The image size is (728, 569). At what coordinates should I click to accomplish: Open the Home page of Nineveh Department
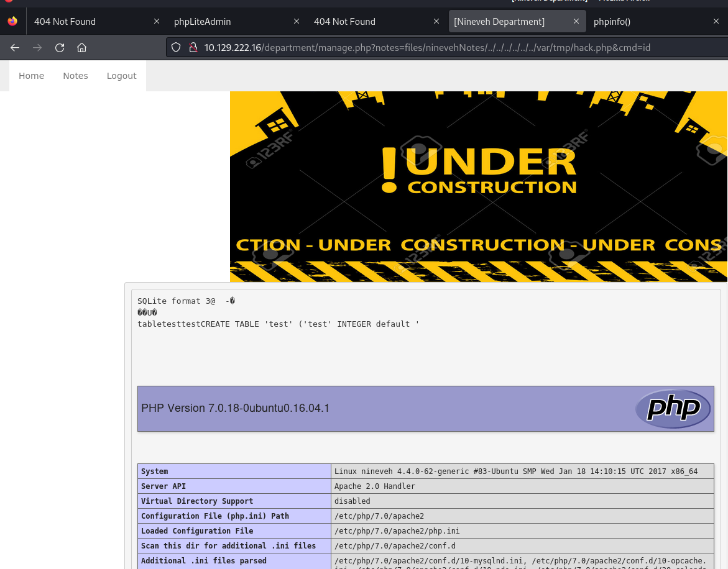31,75
